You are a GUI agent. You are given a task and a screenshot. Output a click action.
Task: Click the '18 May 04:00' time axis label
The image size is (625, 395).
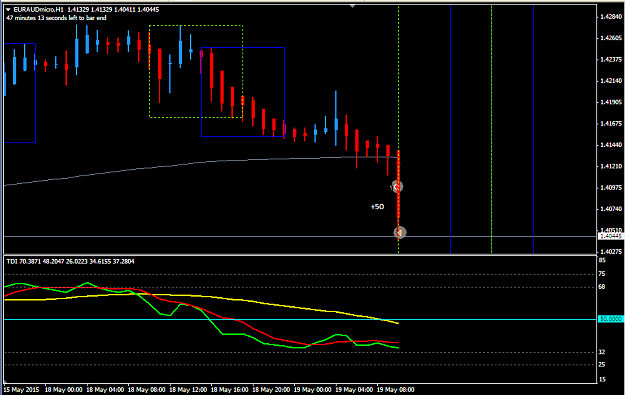tap(105, 389)
